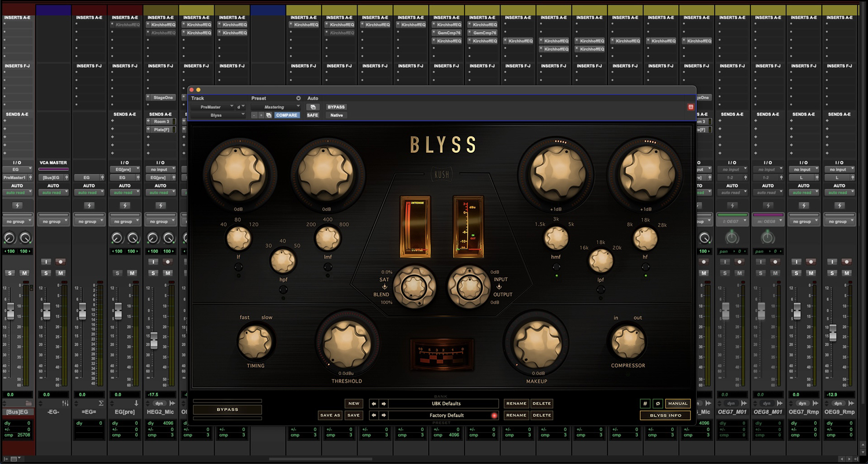Screen dimensions: 868x464
Task: Click the lmf band gain knob
Action: tap(326, 172)
